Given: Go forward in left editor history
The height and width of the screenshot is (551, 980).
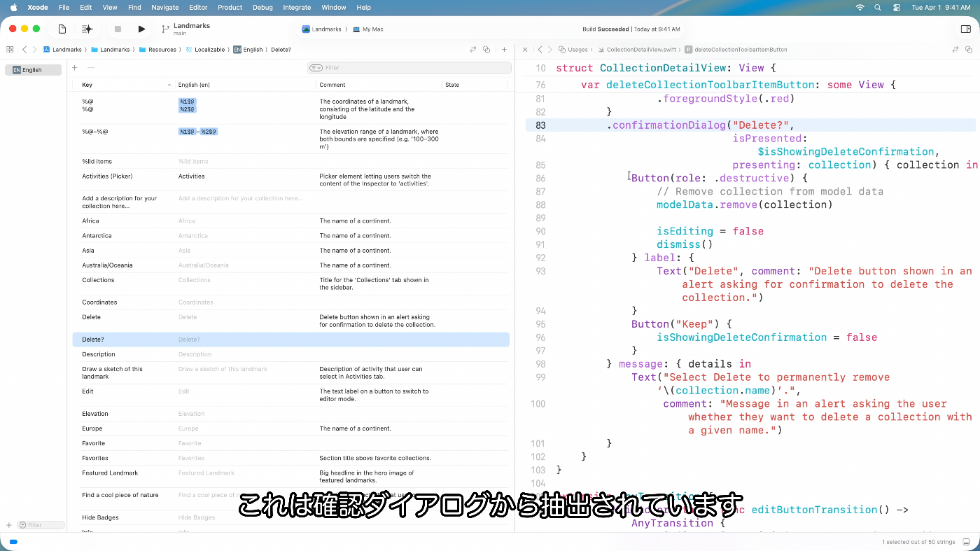Looking at the screenshot, I should coord(34,50).
